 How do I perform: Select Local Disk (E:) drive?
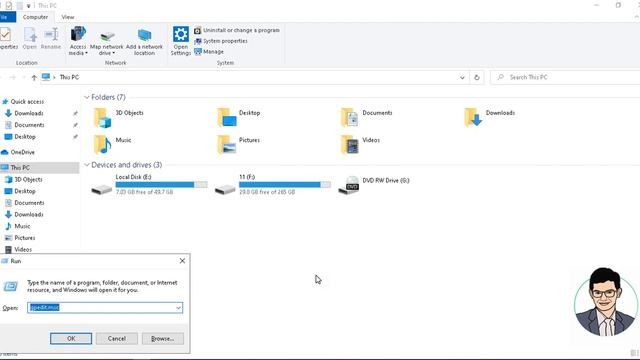pyautogui.click(x=149, y=184)
